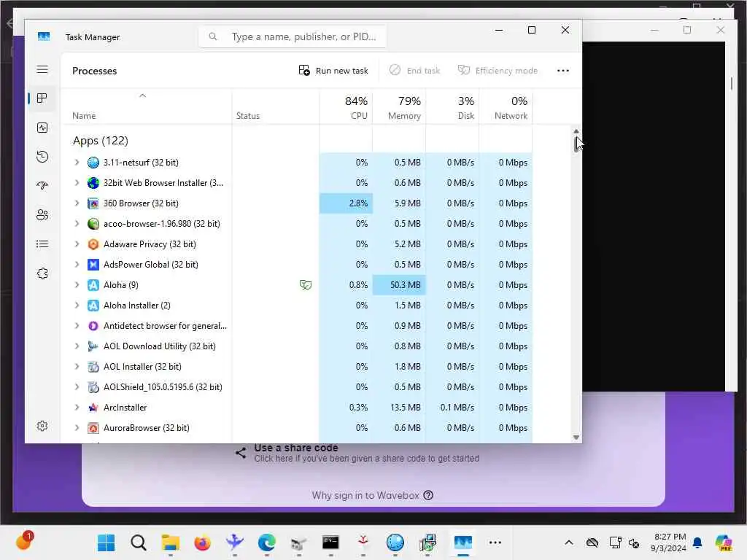
Task: Open Task Manager settings gear
Action: 42,426
